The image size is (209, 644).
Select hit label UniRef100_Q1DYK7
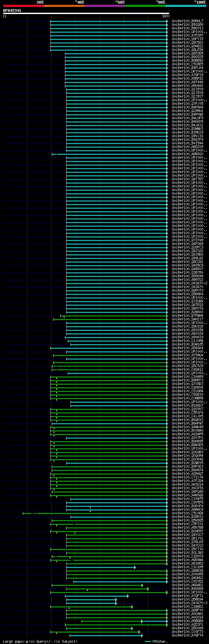[187, 409]
